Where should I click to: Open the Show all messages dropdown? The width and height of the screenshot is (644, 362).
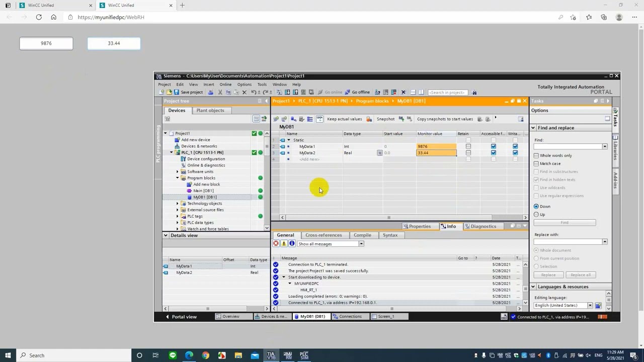tap(361, 244)
